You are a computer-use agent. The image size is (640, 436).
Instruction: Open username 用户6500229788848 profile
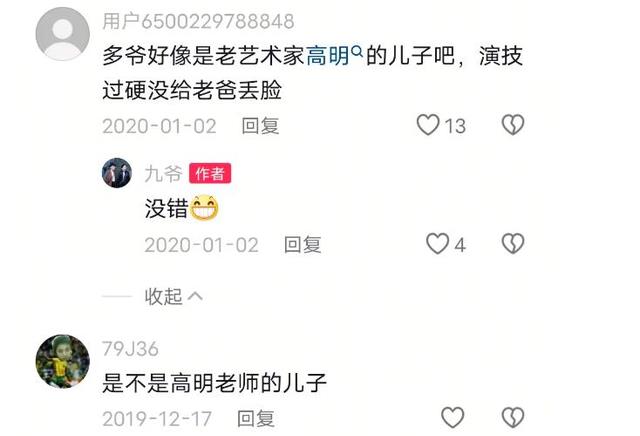click(198, 21)
